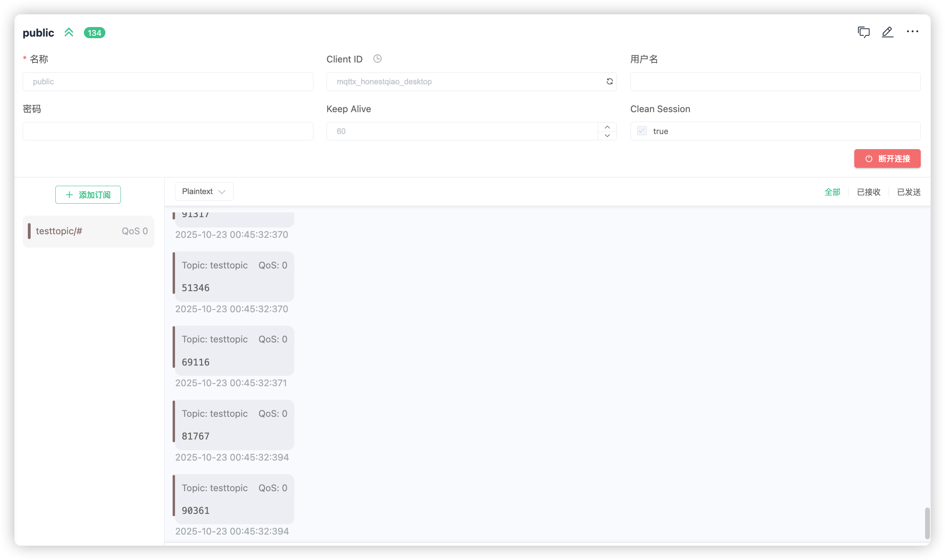This screenshot has height=560, width=945.
Task: Filter to sent messages 已发送
Action: [909, 192]
